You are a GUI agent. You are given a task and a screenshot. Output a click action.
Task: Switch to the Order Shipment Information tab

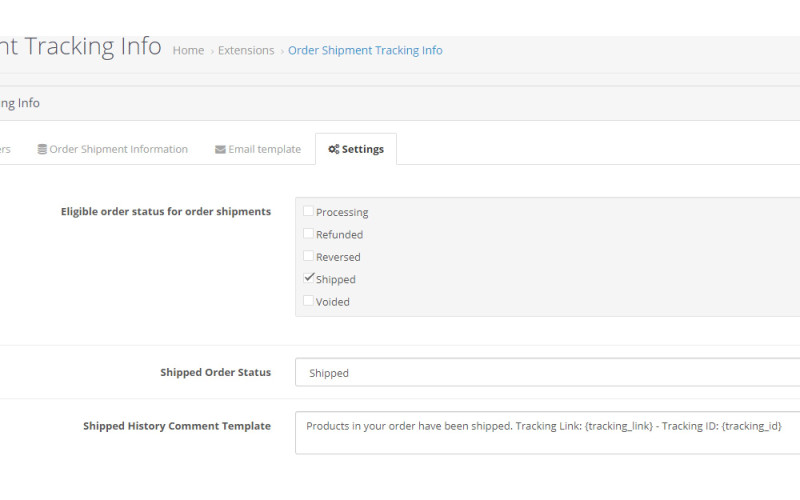pos(118,150)
